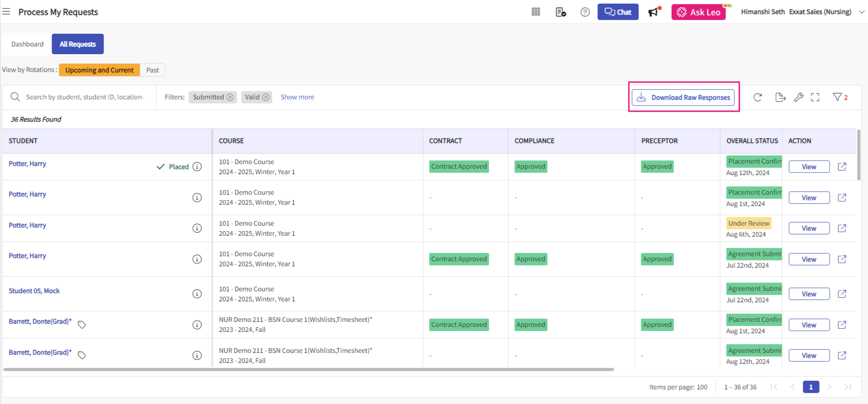868x404 pixels.
Task: Open the items per page selector
Action: [701, 387]
